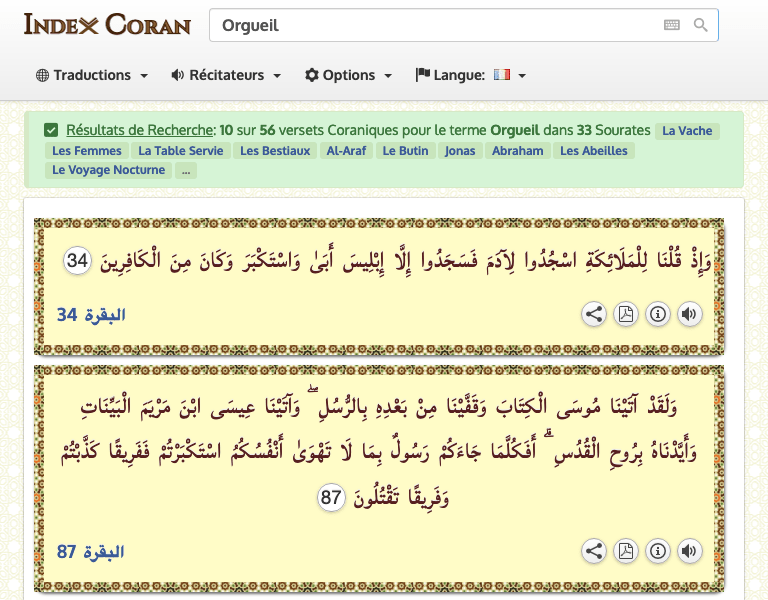Viewport: 768px width, 600px height.
Task: Expand the Récitateurs dropdown arrow
Action: click(277, 76)
